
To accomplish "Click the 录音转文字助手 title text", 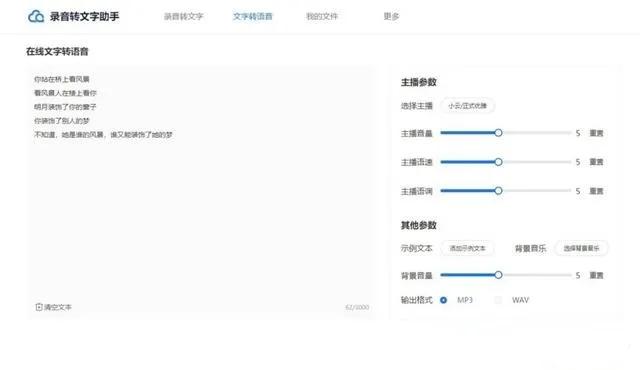I will (x=84, y=17).
